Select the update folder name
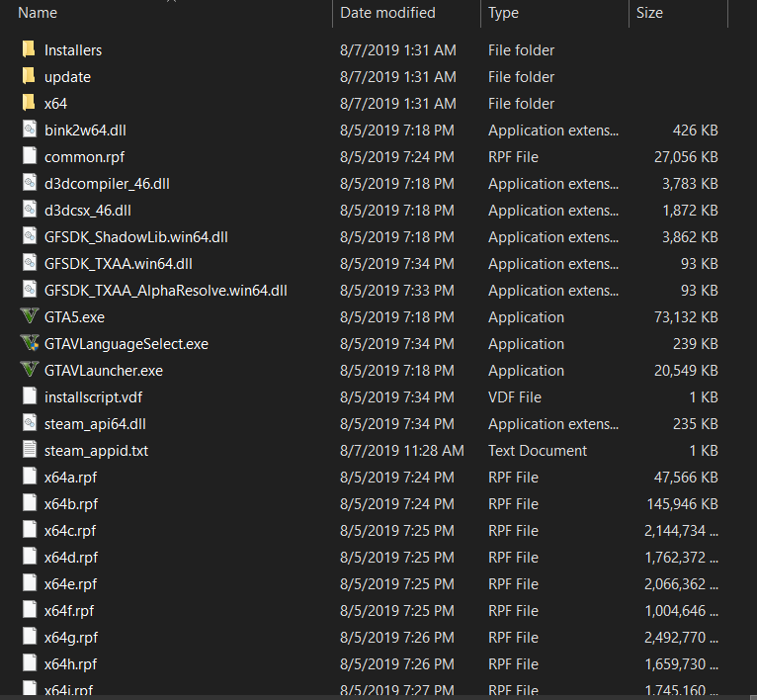757x700 pixels. (x=67, y=77)
